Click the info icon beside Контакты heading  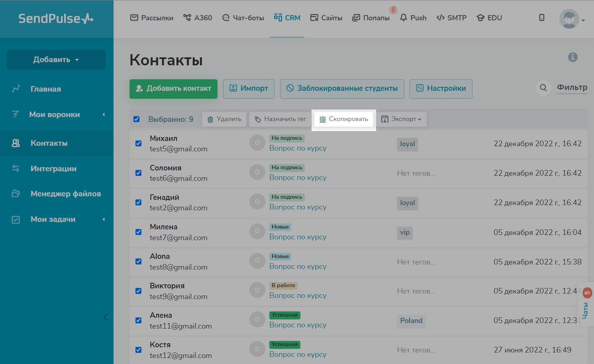pyautogui.click(x=572, y=57)
